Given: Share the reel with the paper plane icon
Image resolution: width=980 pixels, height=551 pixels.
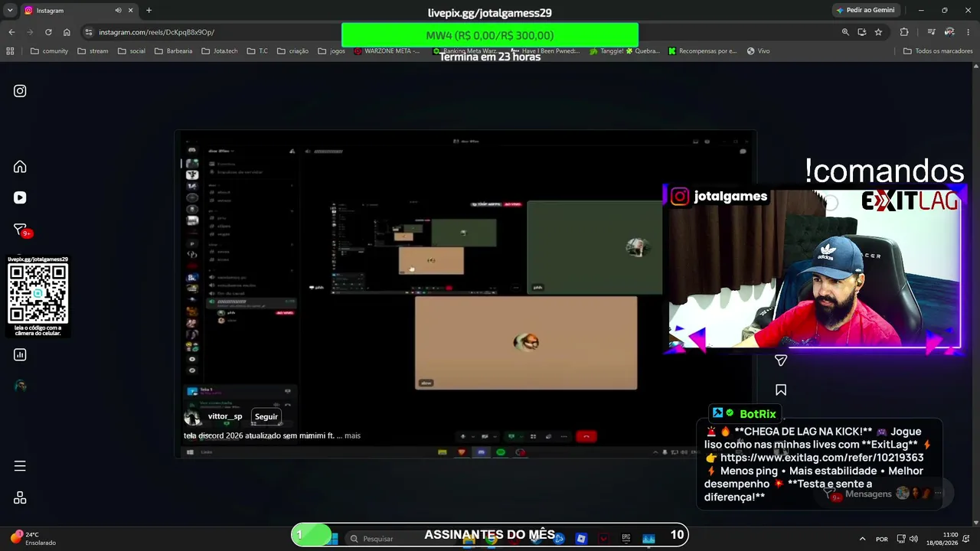Looking at the screenshot, I should pos(781,360).
